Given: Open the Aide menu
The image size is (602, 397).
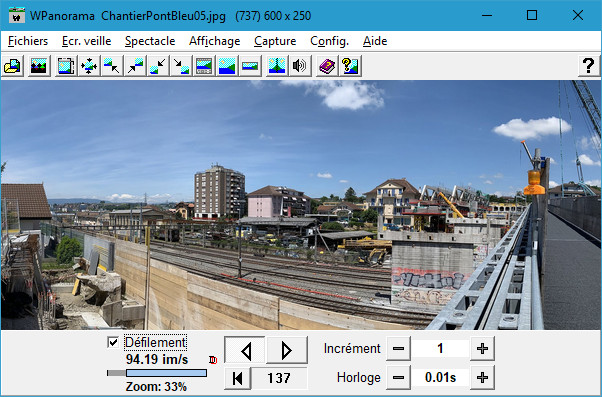Looking at the screenshot, I should (x=375, y=41).
